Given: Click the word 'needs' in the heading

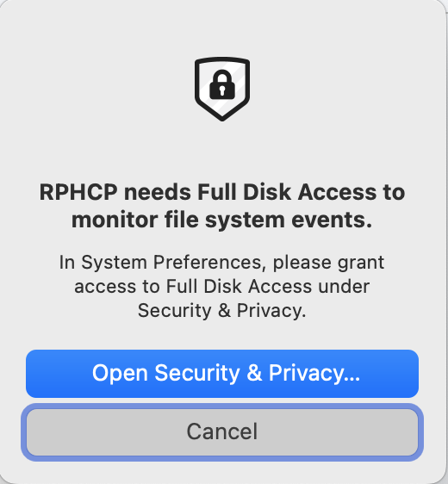Looking at the screenshot, I should (158, 192).
